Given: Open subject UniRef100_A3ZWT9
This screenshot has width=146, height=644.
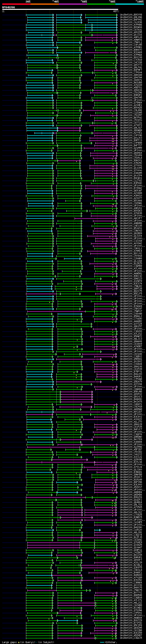Looking at the screenshot, I should click(x=131, y=281).
